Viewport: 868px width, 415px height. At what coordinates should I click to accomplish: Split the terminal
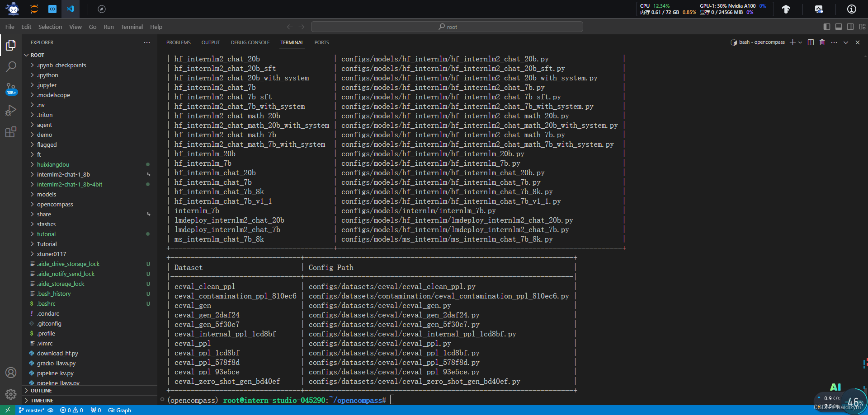tap(811, 42)
